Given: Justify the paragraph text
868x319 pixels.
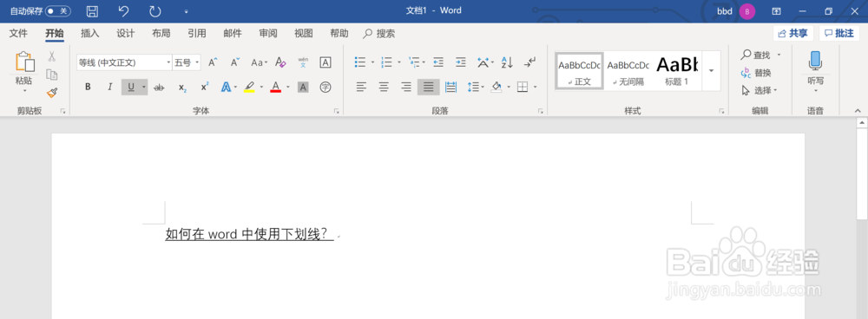Looking at the screenshot, I should point(429,87).
